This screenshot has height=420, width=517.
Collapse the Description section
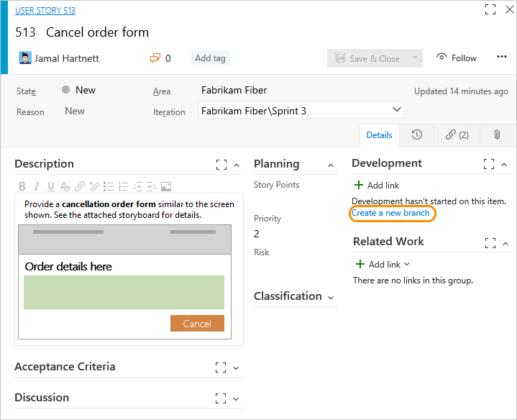pyautogui.click(x=237, y=165)
